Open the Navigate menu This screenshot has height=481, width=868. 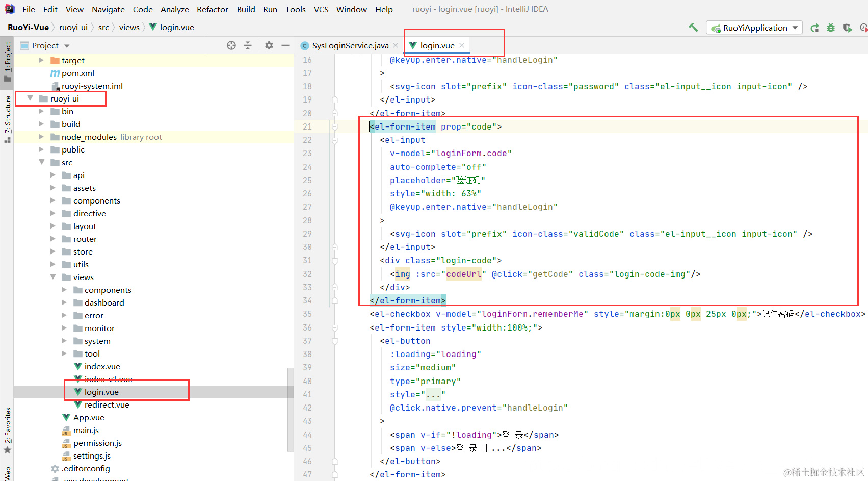pyautogui.click(x=108, y=9)
